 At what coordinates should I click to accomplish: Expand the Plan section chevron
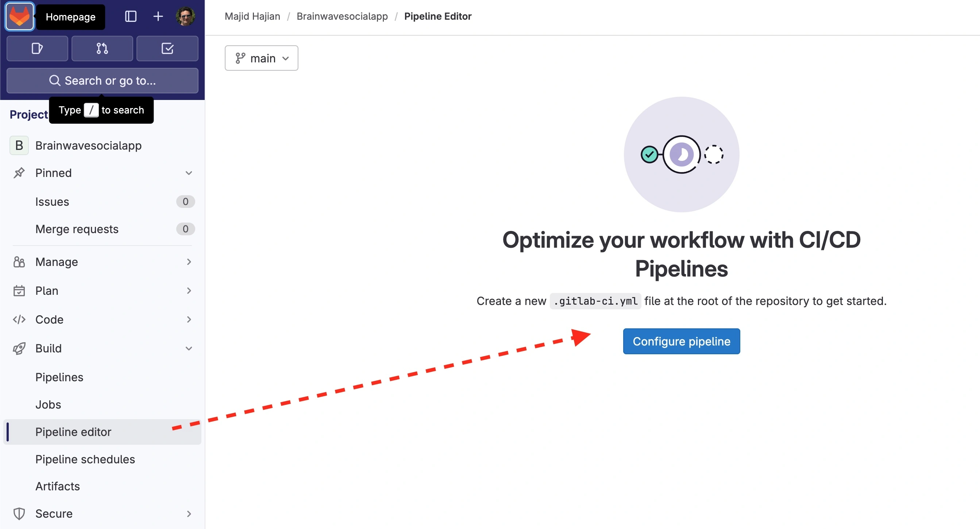[x=189, y=291]
